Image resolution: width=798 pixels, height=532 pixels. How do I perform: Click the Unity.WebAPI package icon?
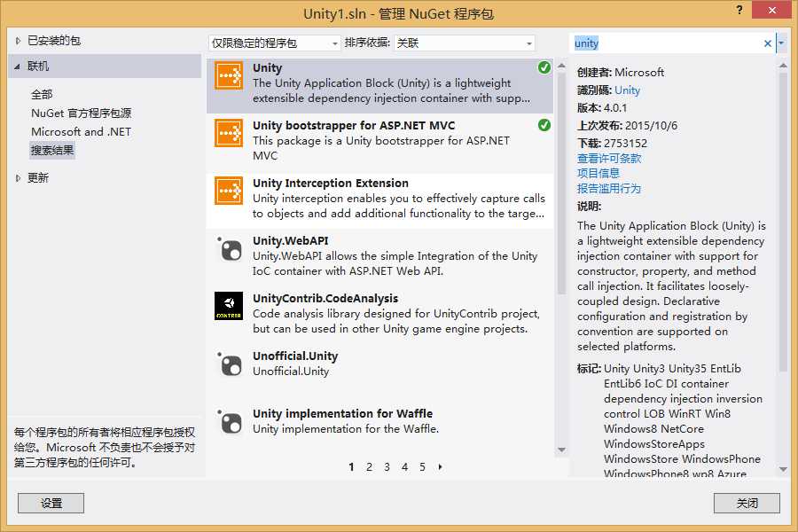229,248
